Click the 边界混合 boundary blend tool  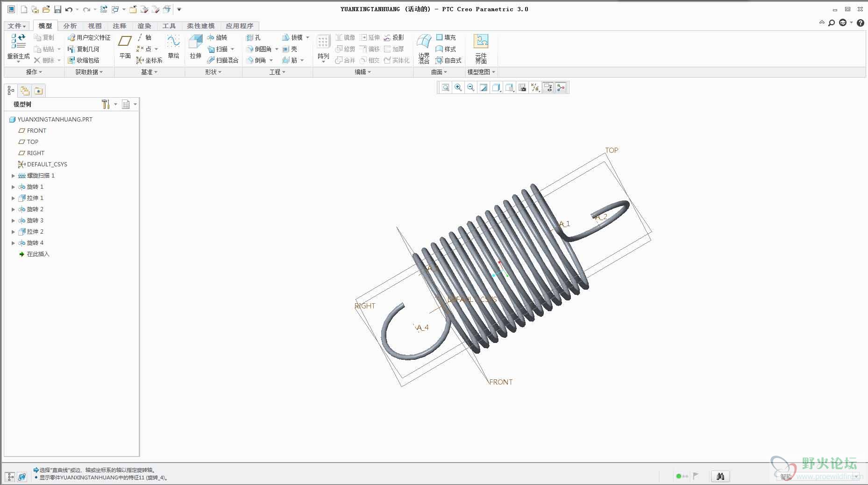click(x=424, y=49)
